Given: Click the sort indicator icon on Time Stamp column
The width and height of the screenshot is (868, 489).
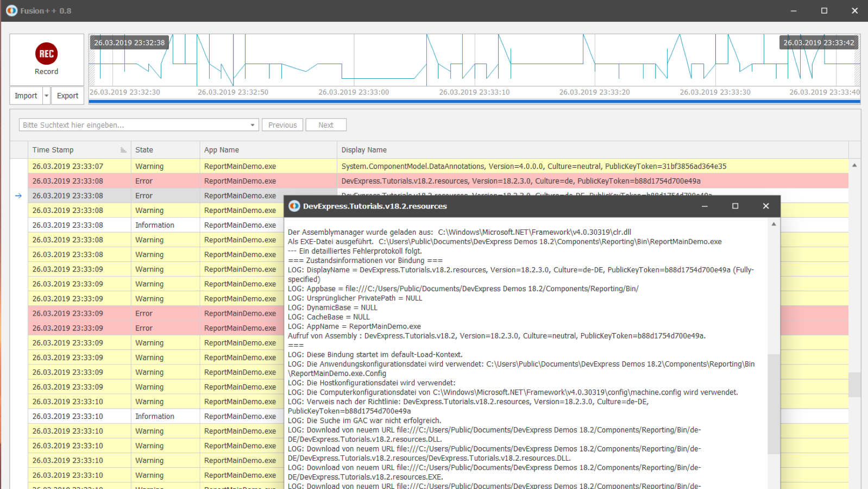Looking at the screenshot, I should [x=123, y=150].
